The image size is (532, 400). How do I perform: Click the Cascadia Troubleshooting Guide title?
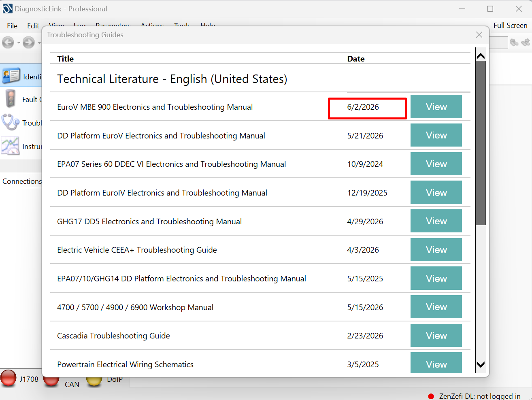click(113, 336)
